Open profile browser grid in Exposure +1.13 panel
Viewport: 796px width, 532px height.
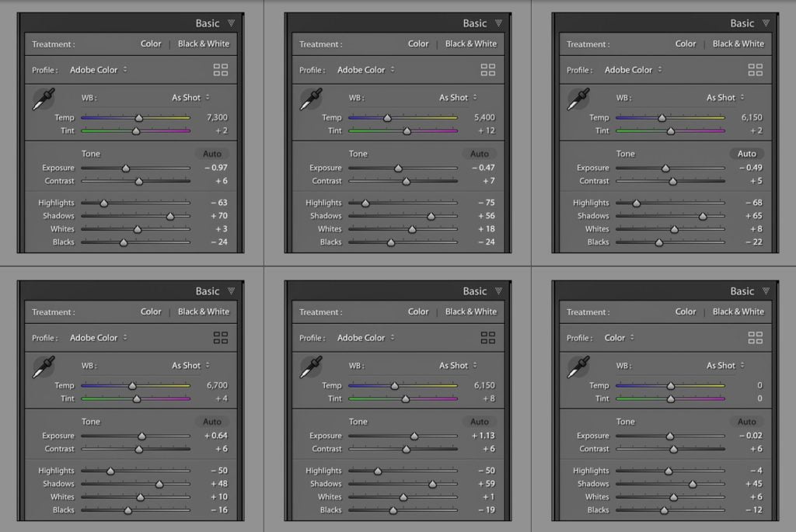488,338
